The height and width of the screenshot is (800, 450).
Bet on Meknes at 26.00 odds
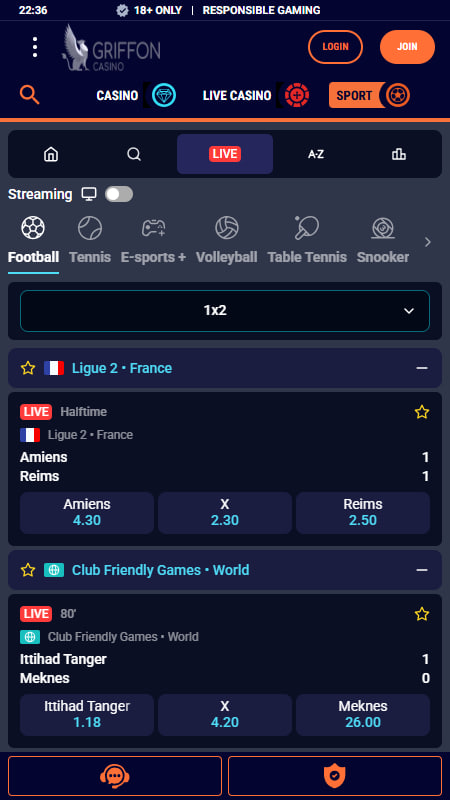tap(363, 715)
